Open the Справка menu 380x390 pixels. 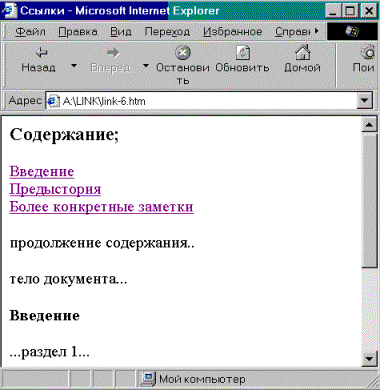[x=293, y=32]
